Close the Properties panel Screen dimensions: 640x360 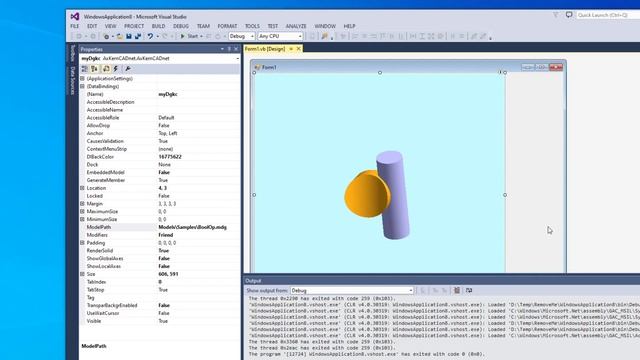[236, 49]
